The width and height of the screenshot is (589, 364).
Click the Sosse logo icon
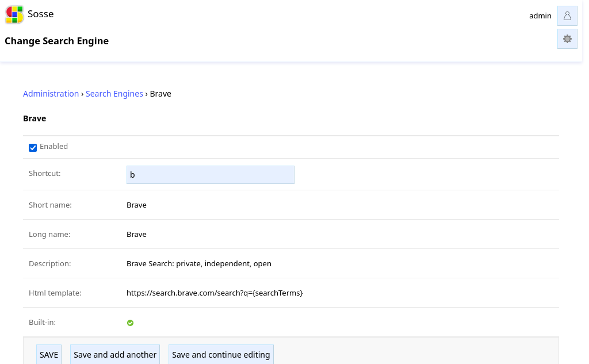[x=14, y=14]
